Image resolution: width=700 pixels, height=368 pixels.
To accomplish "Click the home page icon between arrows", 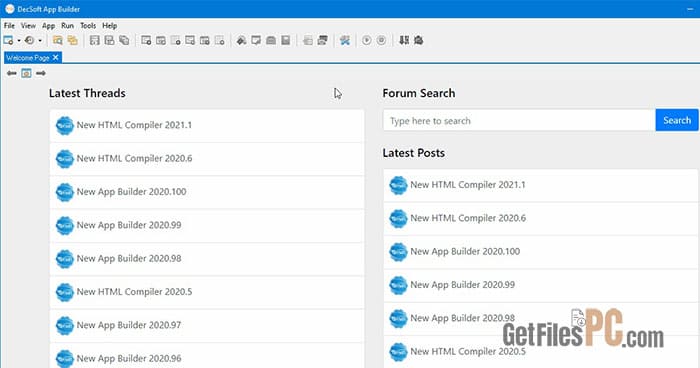I will pyautogui.click(x=26, y=73).
